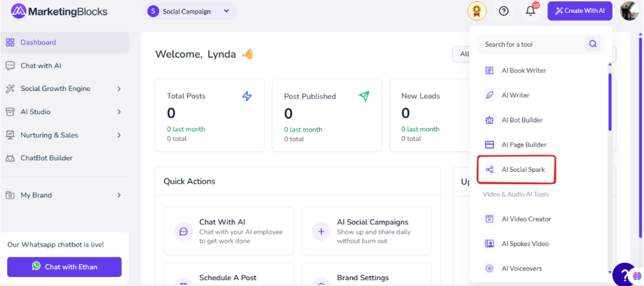The image size is (644, 286).
Task: Open the Social Campaign workspace dropdown
Action: click(x=189, y=11)
